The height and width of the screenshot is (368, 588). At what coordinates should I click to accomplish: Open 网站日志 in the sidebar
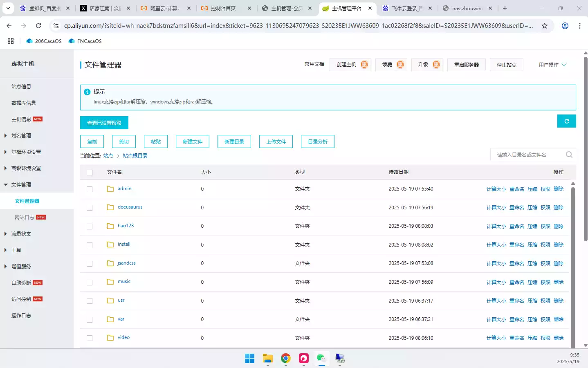coord(25,218)
